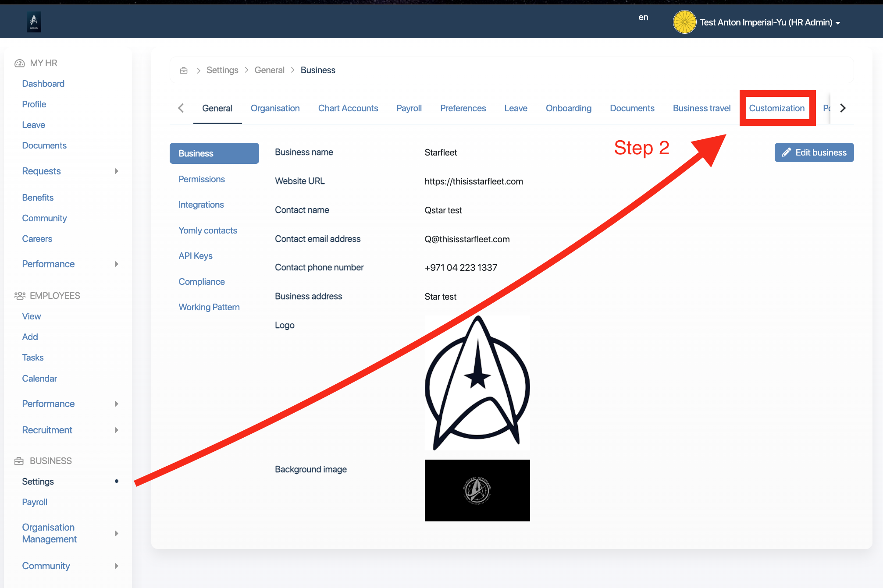Click the background image thumbnail
The width and height of the screenshot is (883, 588).
477,490
